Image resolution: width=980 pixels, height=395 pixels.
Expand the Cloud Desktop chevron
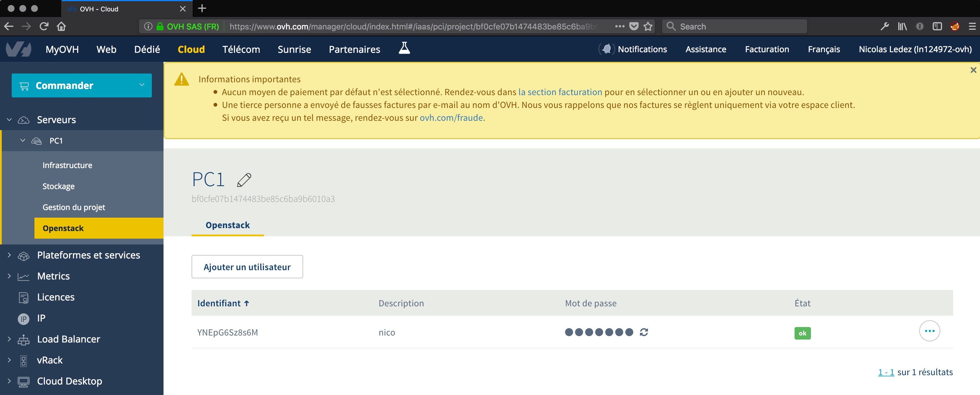pyautogui.click(x=10, y=381)
